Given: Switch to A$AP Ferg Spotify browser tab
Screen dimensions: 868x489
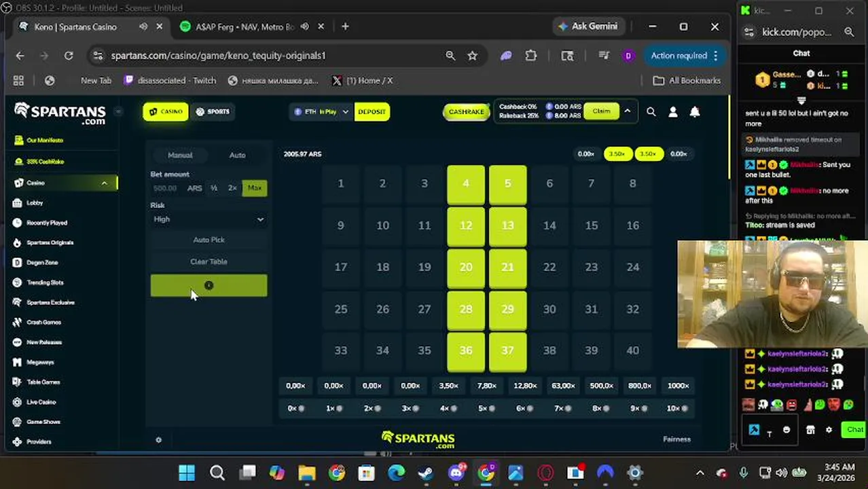Looking at the screenshot, I should [245, 26].
